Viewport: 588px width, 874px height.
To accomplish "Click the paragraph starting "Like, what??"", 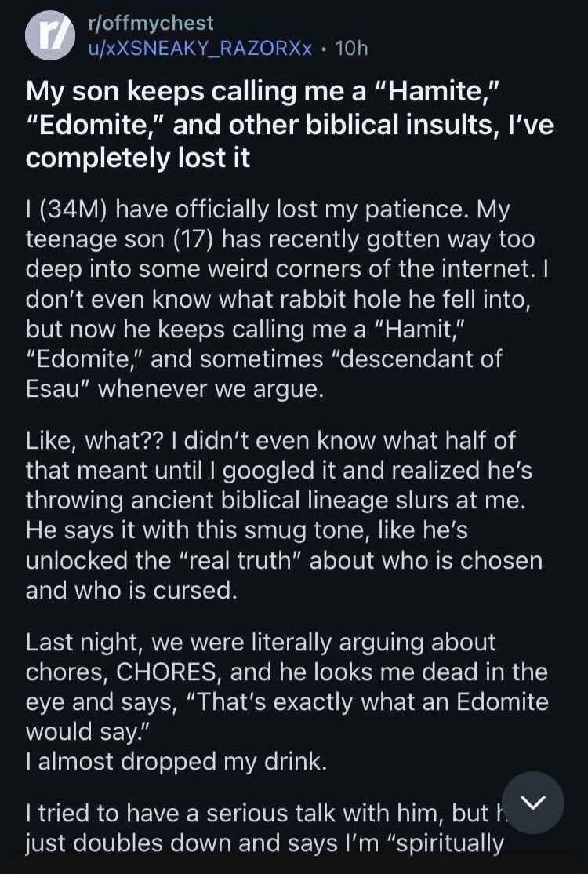I will coord(284,516).
